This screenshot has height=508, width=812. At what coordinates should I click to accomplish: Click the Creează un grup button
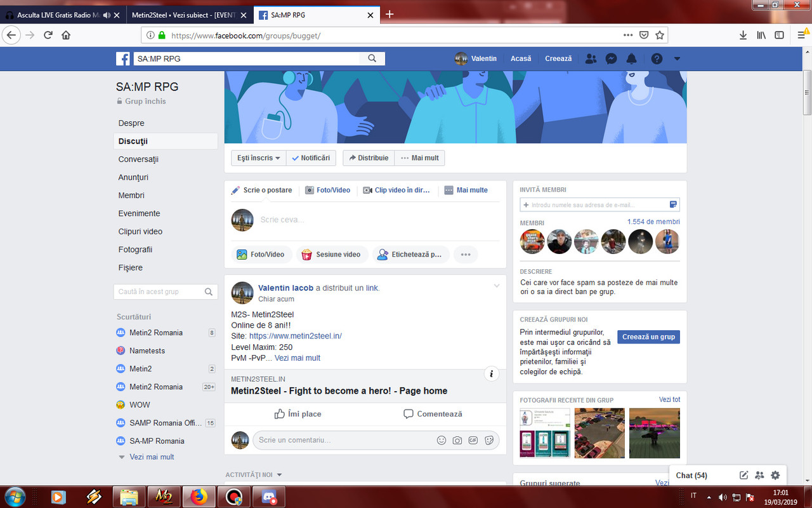click(648, 337)
